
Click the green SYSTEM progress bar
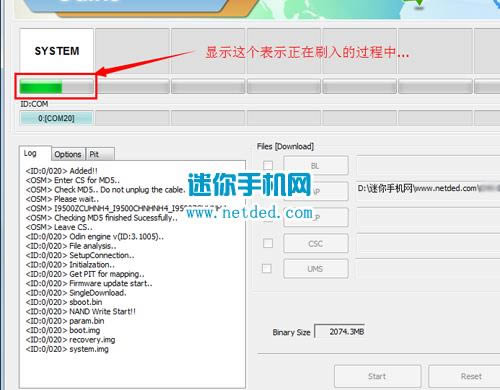56,87
